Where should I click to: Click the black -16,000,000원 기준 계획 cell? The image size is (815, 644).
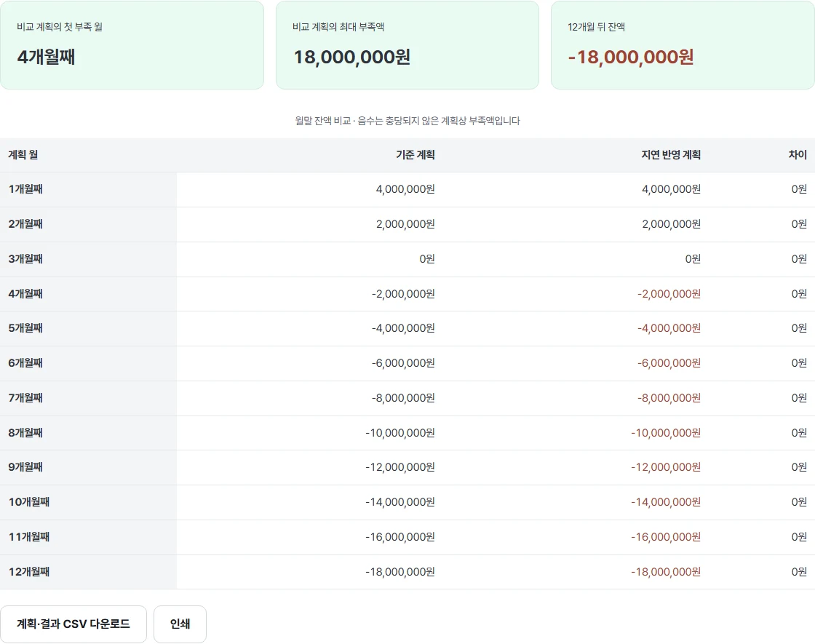pyautogui.click(x=400, y=536)
